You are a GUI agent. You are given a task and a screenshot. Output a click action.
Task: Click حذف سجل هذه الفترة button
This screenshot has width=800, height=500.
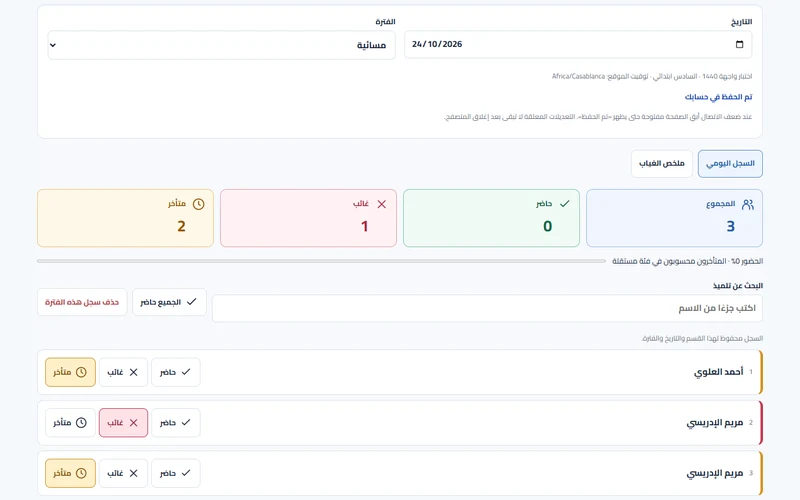pos(82,302)
